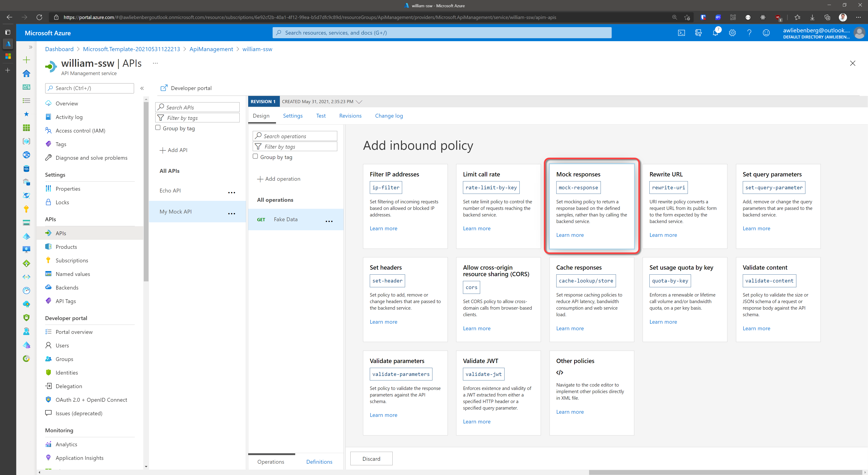Click the Search operations field
Viewport: 868px width, 475px height.
[295, 136]
